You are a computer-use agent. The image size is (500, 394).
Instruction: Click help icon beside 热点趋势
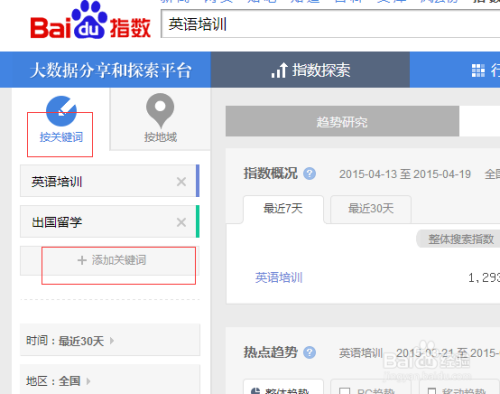pyautogui.click(x=309, y=353)
